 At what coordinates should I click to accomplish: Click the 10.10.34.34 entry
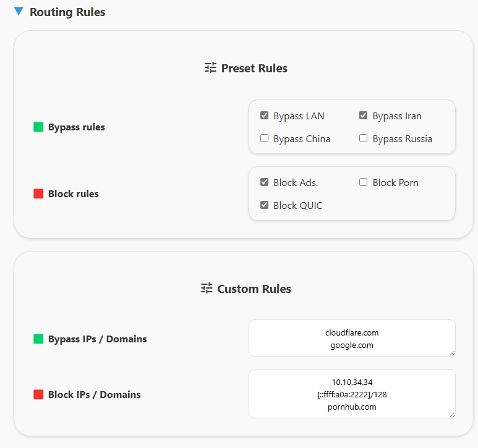pyautogui.click(x=352, y=382)
